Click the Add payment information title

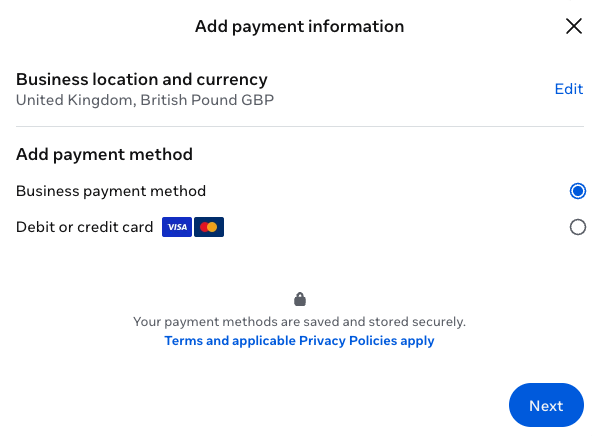click(x=300, y=27)
